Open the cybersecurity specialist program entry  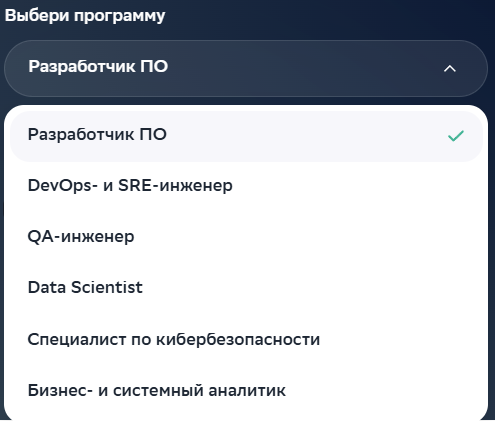(246, 339)
